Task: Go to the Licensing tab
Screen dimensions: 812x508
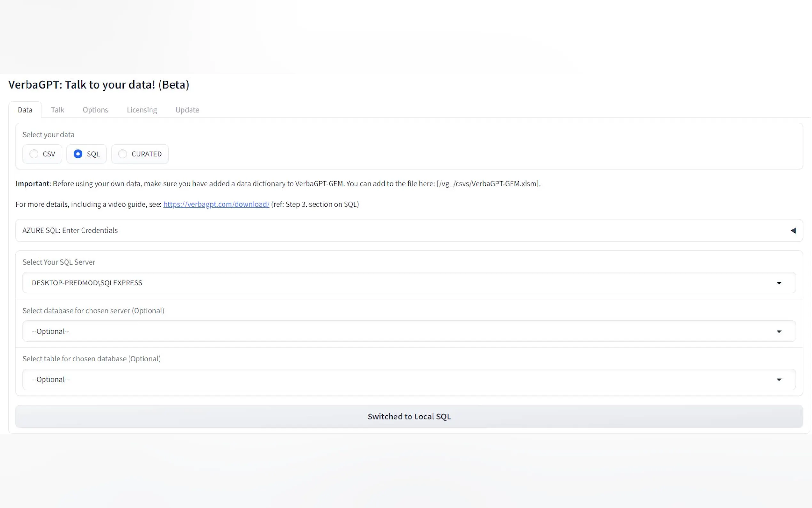Action: point(142,110)
